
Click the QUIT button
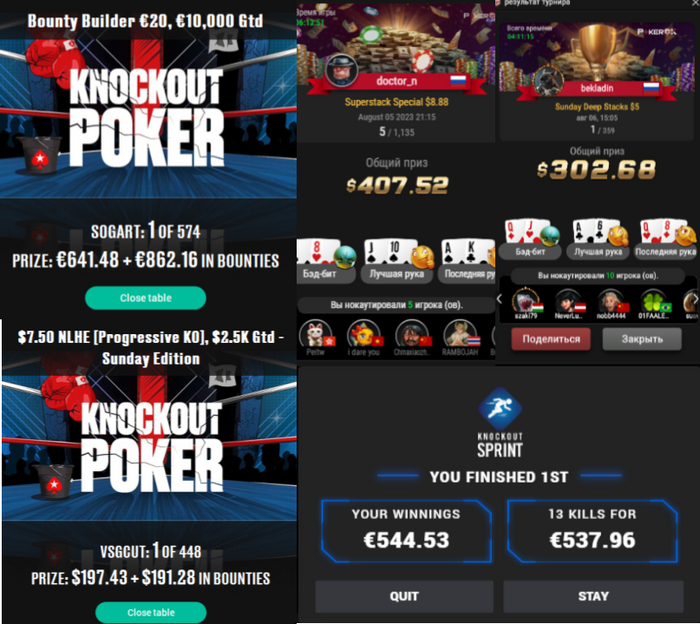coord(404,596)
